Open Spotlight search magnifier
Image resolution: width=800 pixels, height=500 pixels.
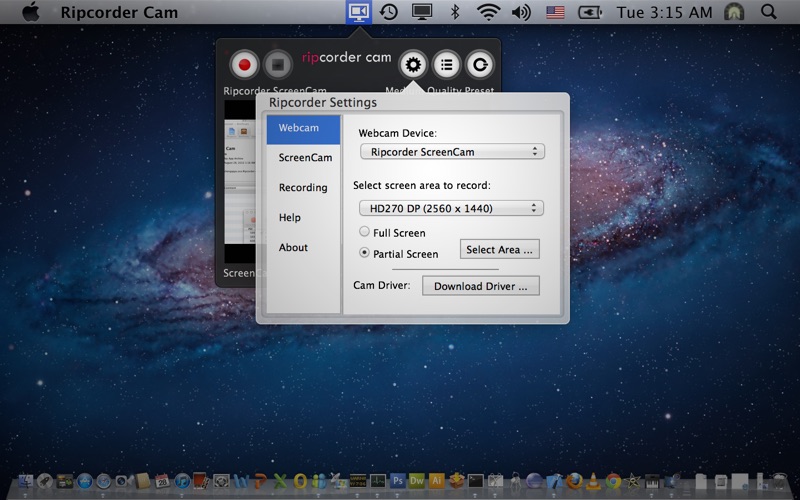coord(768,12)
